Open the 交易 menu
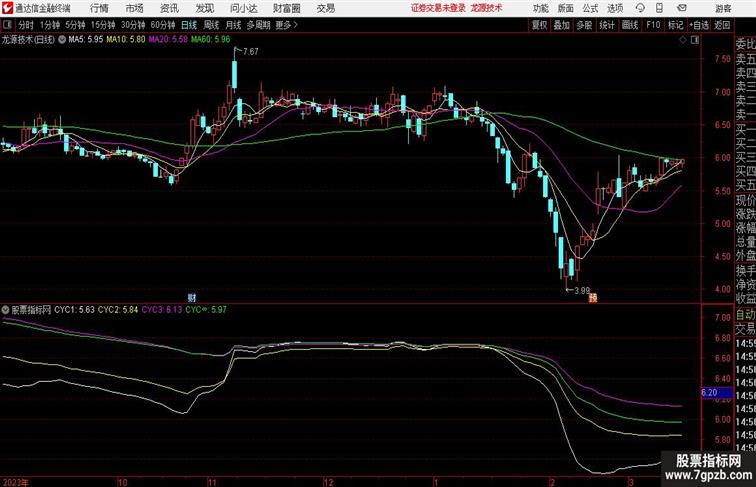756x487 pixels. click(325, 8)
